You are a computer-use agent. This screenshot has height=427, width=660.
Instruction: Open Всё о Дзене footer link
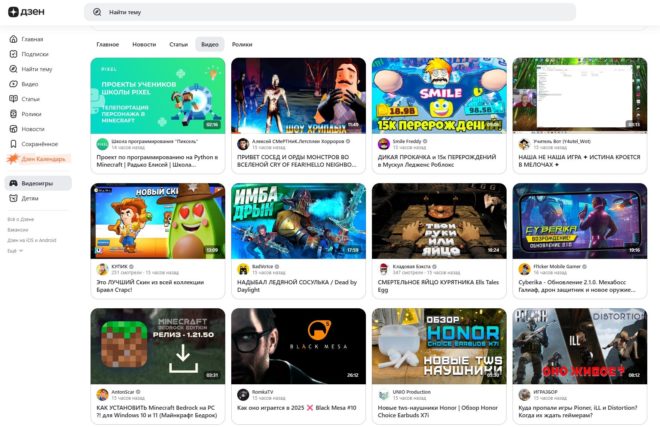21,219
